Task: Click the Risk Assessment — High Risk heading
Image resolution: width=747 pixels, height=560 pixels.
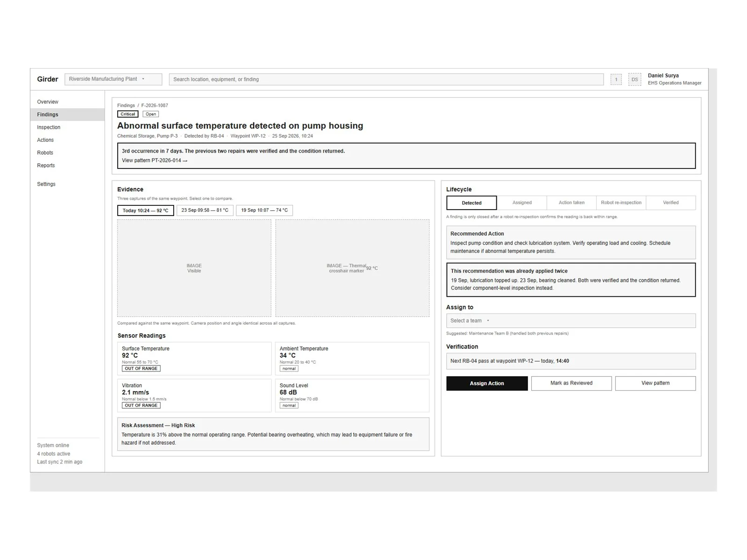Action: pyautogui.click(x=158, y=426)
